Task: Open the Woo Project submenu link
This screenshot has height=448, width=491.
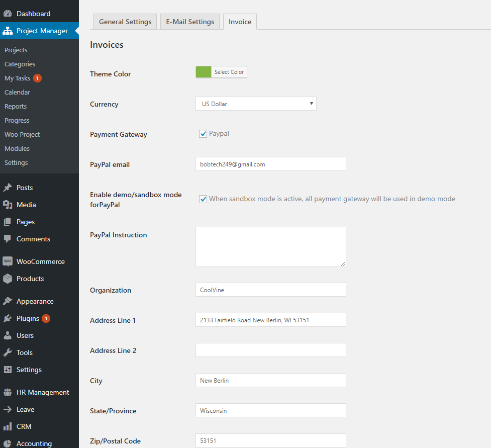Action: [22, 134]
